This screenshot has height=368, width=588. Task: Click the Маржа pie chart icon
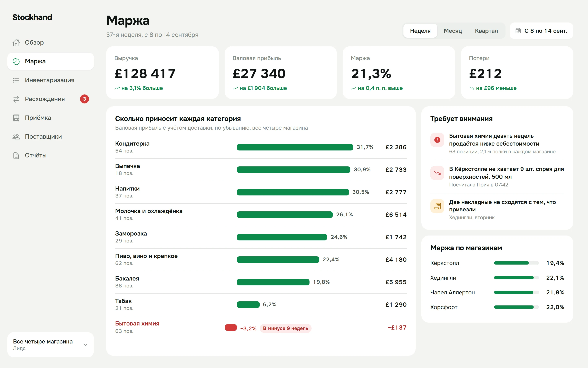point(16,61)
